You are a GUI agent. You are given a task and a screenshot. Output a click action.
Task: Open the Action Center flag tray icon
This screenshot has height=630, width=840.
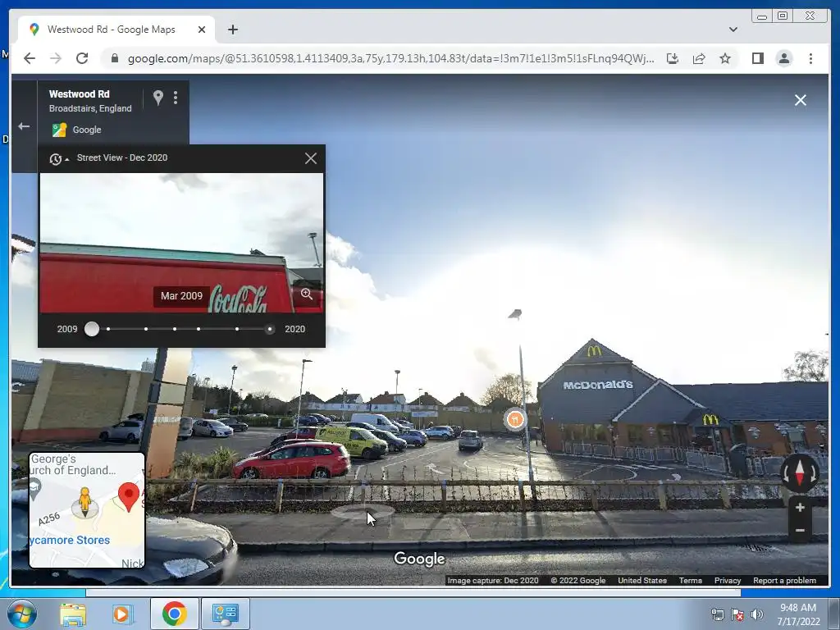pos(737,614)
